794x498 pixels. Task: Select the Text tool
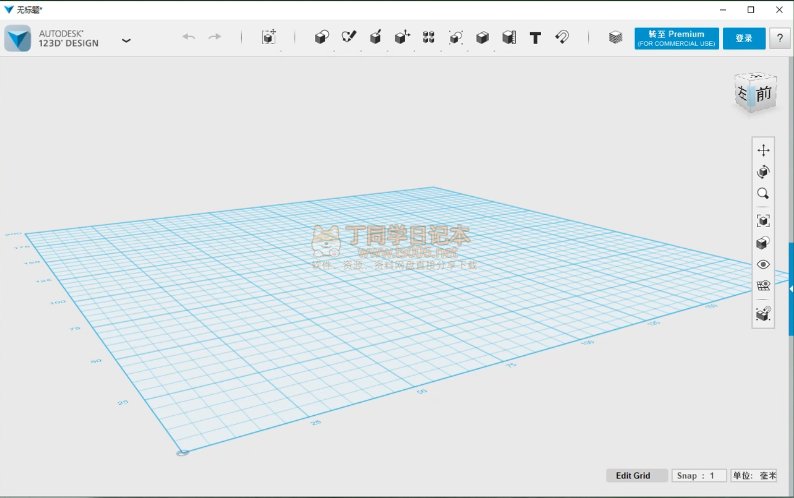point(535,37)
